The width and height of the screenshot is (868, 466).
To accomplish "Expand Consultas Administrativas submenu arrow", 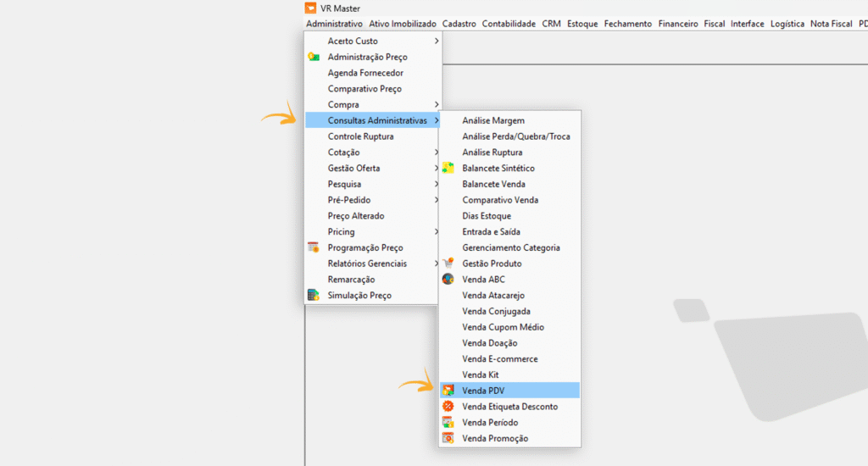I will click(437, 120).
